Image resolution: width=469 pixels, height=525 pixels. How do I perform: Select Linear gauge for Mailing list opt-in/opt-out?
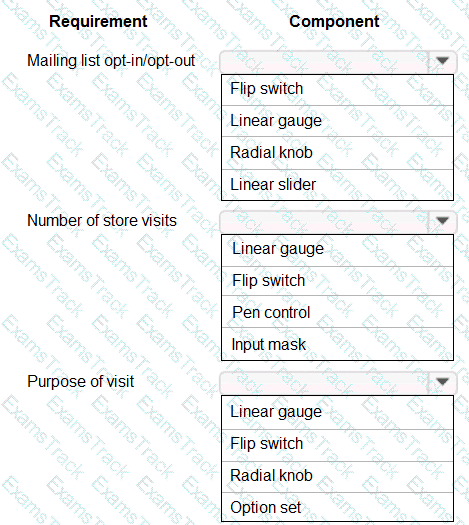click(337, 121)
